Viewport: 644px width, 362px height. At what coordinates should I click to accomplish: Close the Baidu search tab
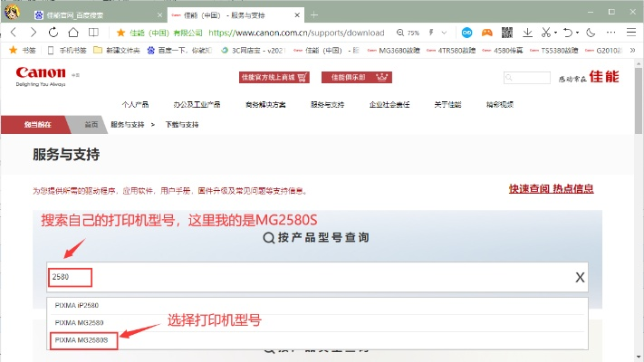coord(159,15)
